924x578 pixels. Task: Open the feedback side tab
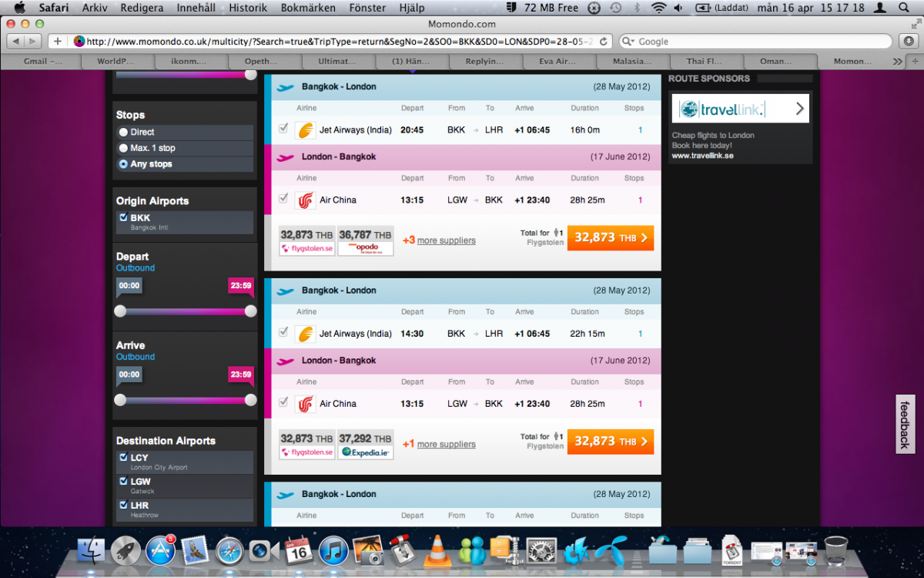(x=905, y=425)
